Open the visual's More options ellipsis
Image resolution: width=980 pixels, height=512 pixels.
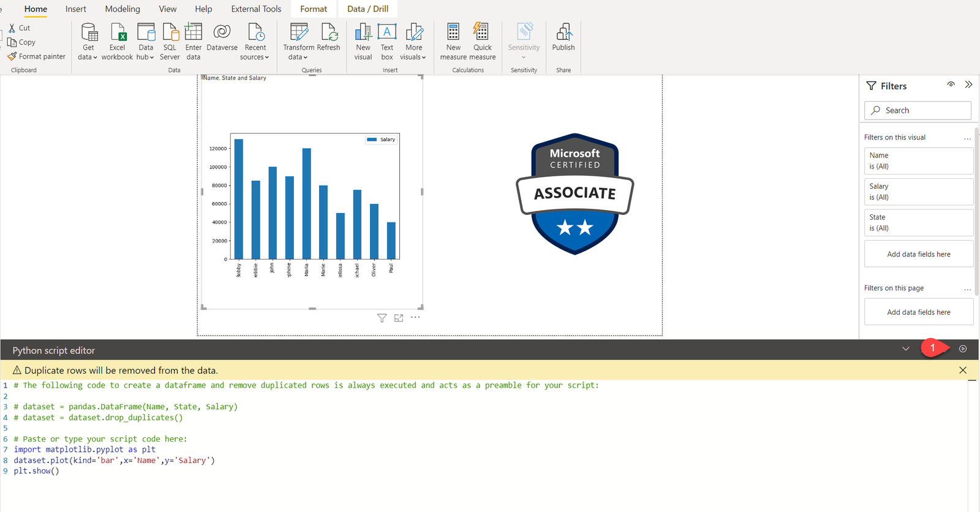(415, 317)
